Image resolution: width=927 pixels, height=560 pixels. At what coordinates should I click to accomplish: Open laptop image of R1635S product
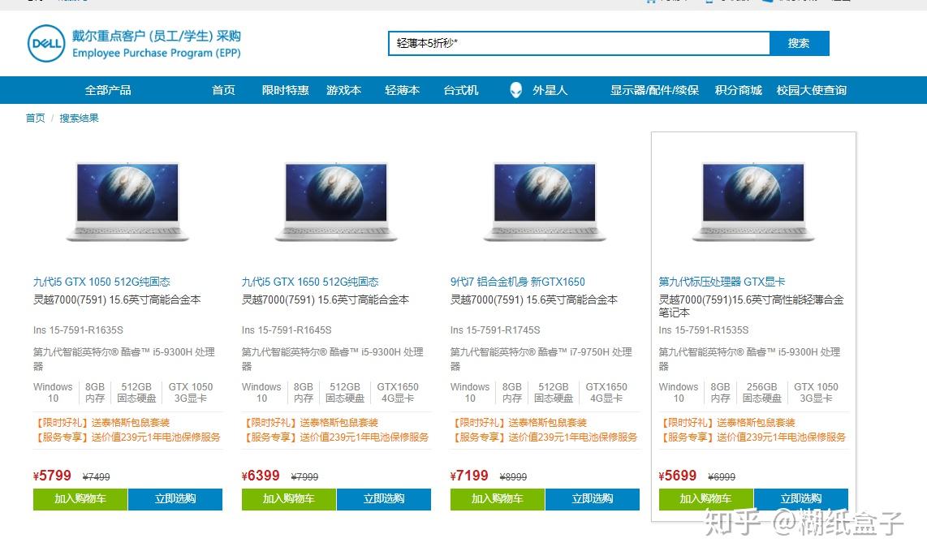pyautogui.click(x=127, y=201)
